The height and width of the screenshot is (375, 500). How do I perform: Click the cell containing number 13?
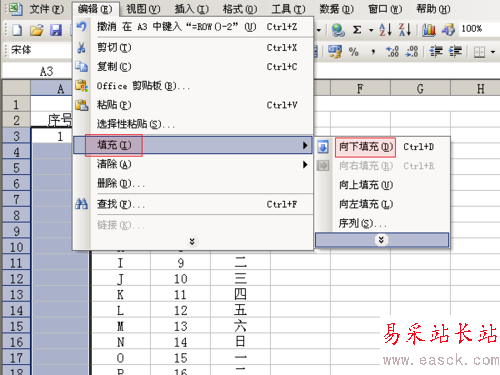(180, 326)
